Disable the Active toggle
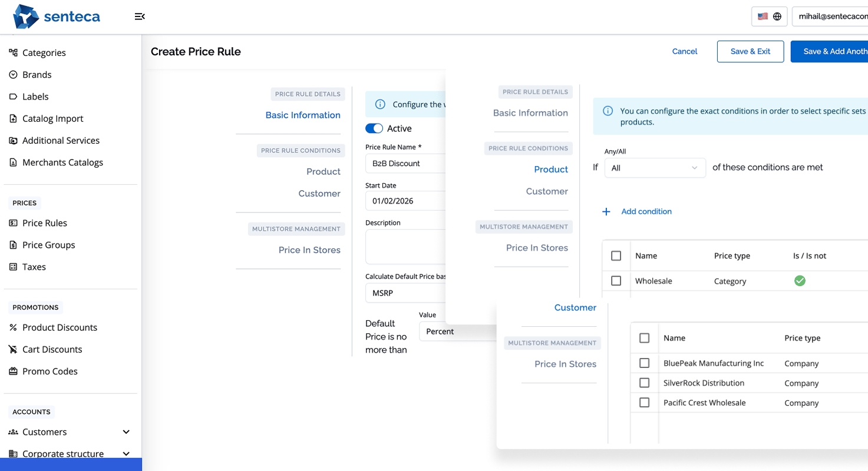 373,128
